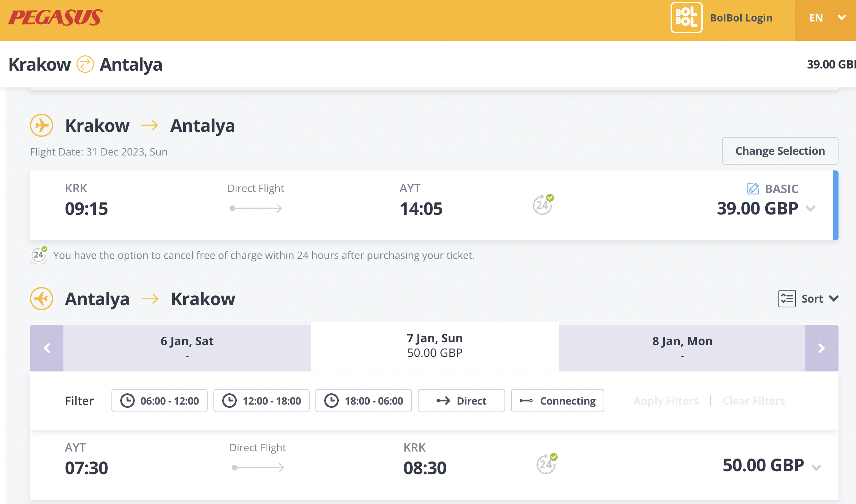Open the BolBol Login link

pos(741,18)
